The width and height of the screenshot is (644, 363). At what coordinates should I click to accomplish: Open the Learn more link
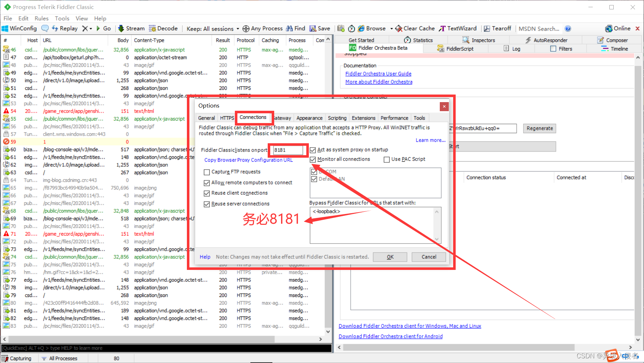[x=430, y=140]
